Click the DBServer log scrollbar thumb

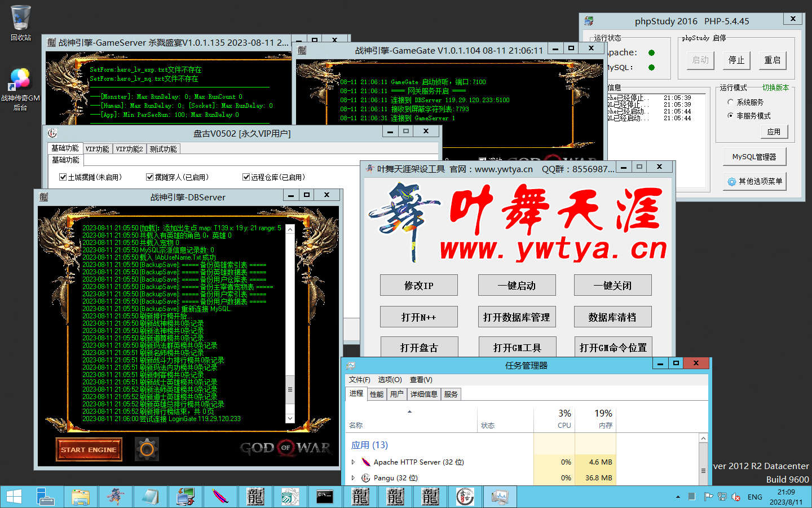point(290,390)
